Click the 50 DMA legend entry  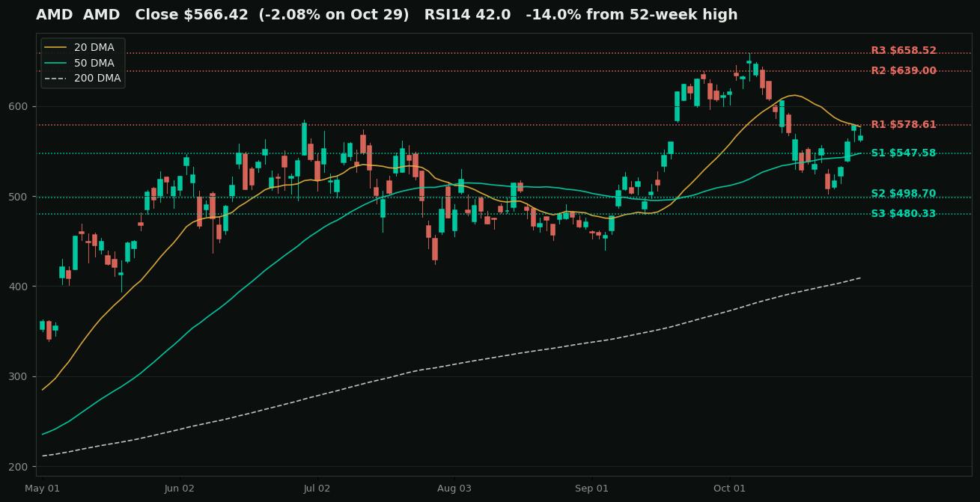pyautogui.click(x=82, y=63)
